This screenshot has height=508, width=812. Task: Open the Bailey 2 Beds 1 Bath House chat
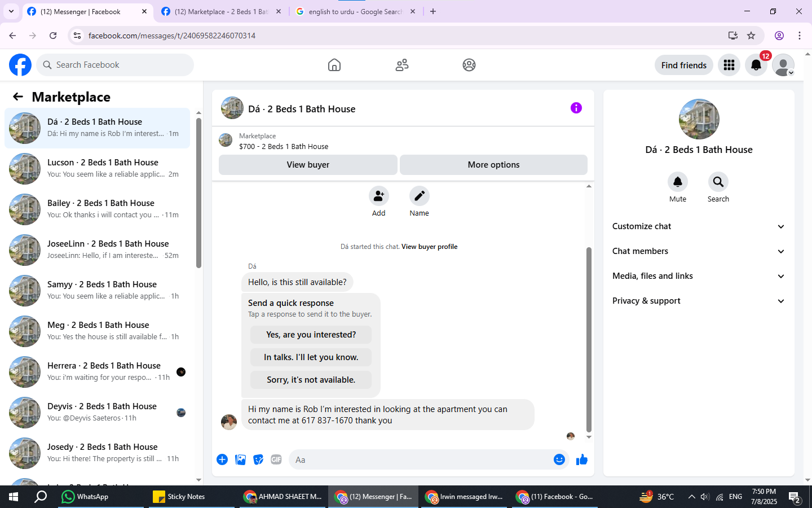(x=97, y=209)
